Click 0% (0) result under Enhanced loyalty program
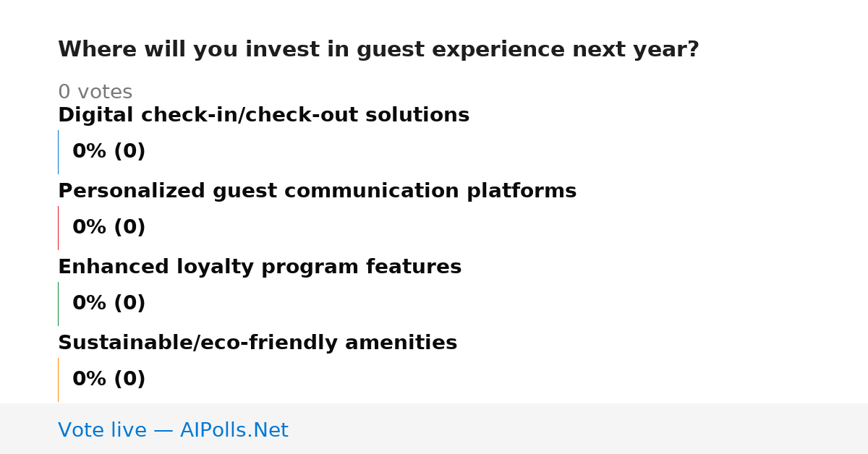The image size is (868, 454). coord(109,304)
